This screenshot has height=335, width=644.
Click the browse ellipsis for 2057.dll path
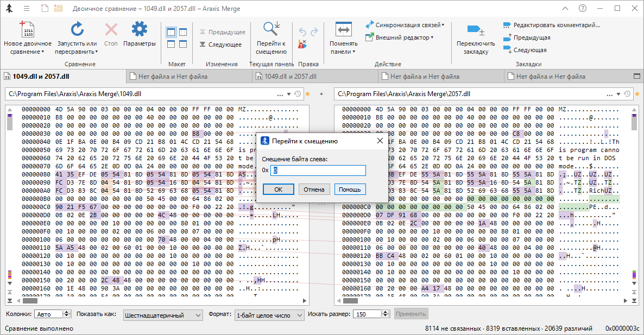point(609,94)
